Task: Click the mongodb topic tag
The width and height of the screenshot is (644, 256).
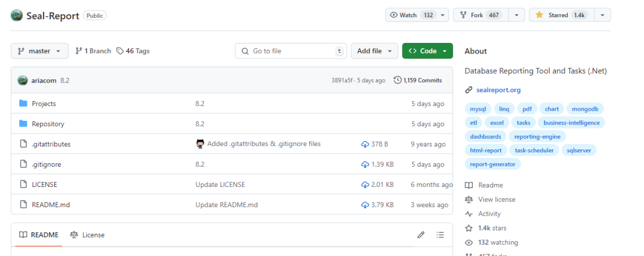Action: (585, 109)
